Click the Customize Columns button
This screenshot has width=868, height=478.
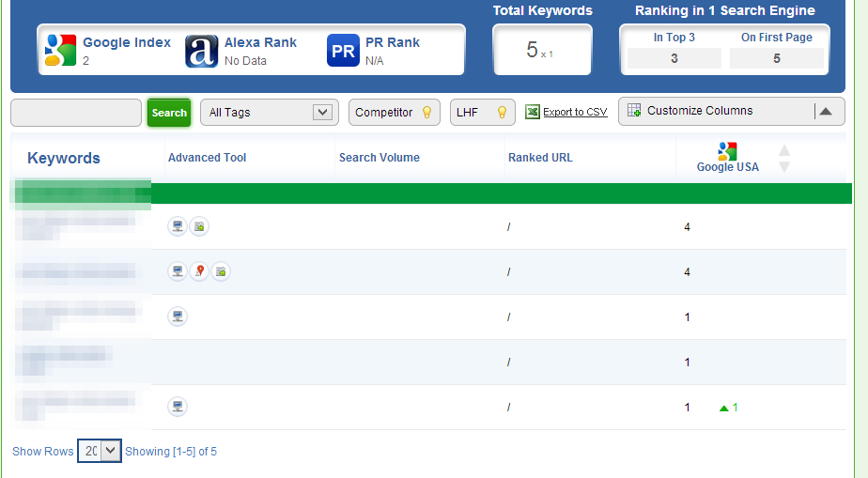tap(731, 111)
